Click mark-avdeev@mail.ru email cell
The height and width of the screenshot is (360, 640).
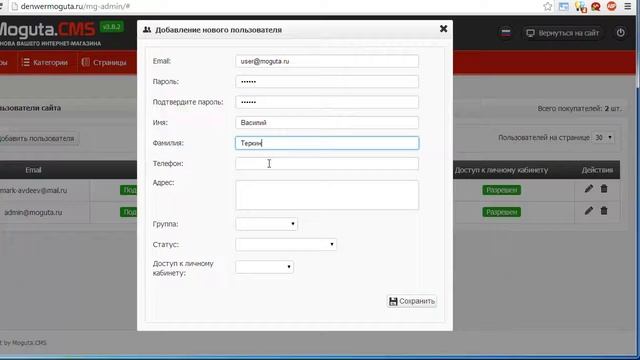pos(33,190)
